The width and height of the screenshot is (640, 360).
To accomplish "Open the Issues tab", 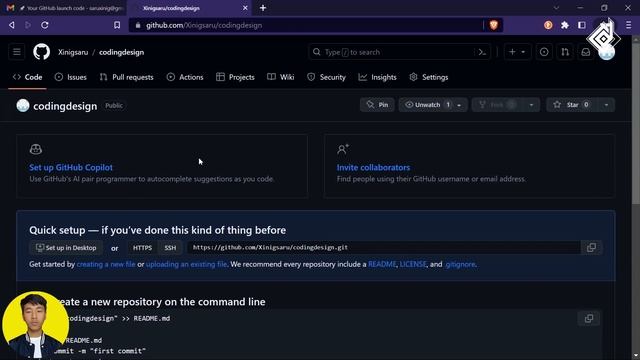I will click(71, 77).
